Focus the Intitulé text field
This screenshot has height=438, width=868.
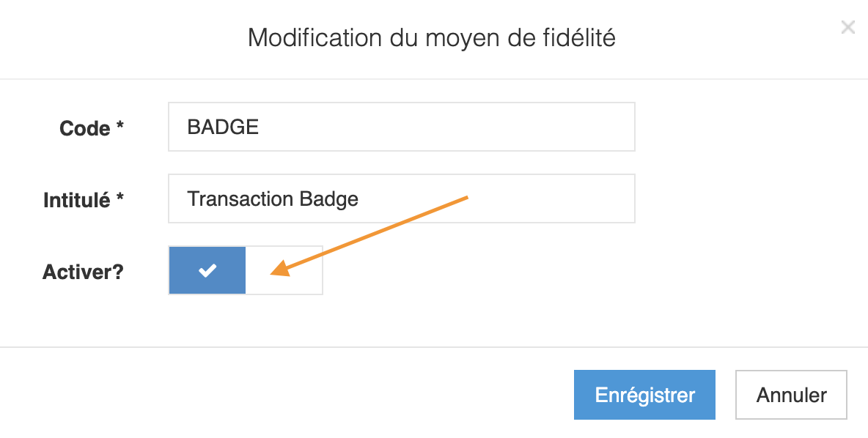pyautogui.click(x=401, y=198)
